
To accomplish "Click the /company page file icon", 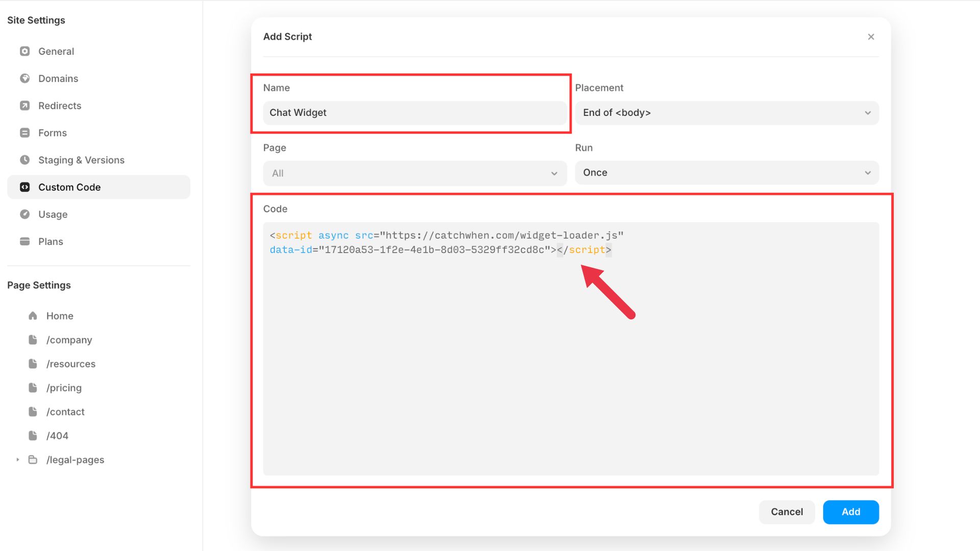I will click(33, 340).
